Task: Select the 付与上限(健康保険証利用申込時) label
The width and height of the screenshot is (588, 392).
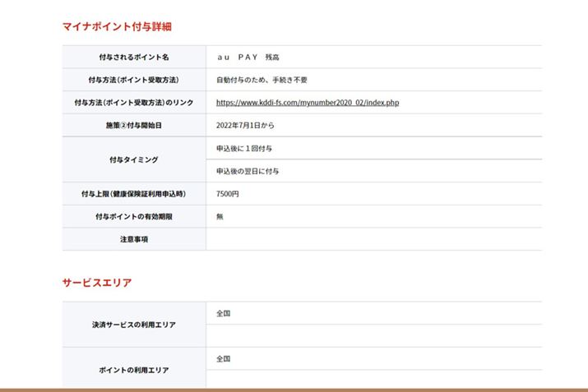Action: click(133, 194)
